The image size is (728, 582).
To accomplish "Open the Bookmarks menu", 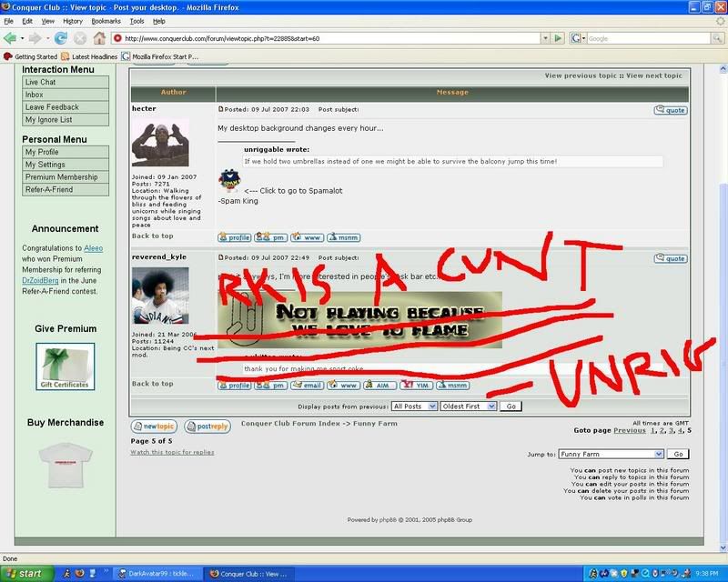I will point(106,20).
